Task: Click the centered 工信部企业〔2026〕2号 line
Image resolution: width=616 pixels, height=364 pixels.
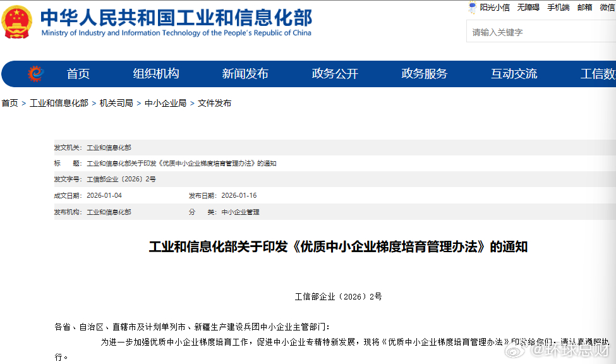Action: 338,297
